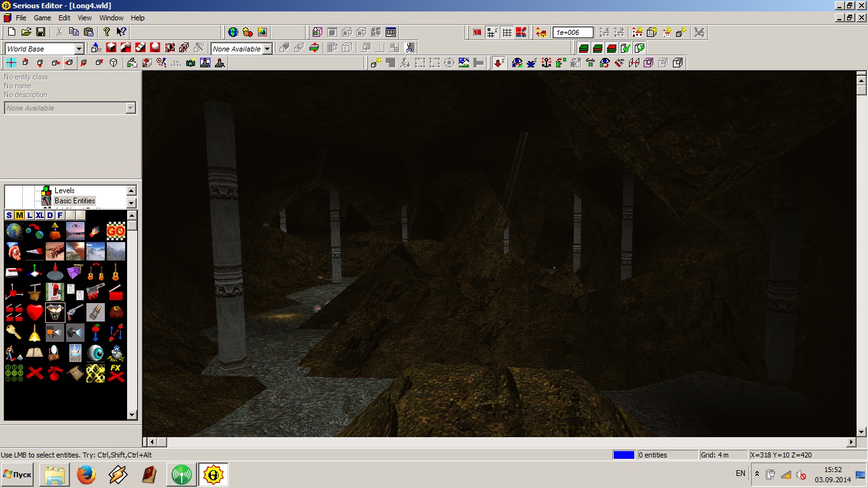Click the Serious Editor taskbar icon
The image size is (868, 488).
pyautogui.click(x=214, y=475)
